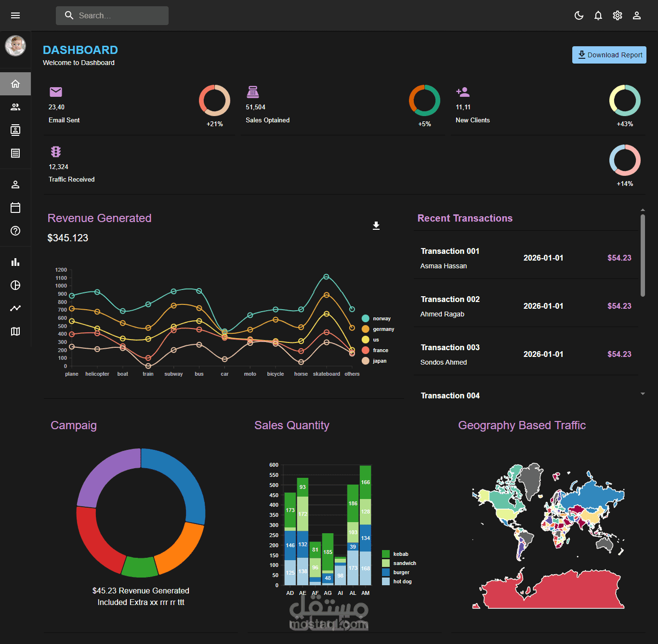This screenshot has height=644, width=658.
Task: Click inside the Search field
Action: (x=112, y=15)
